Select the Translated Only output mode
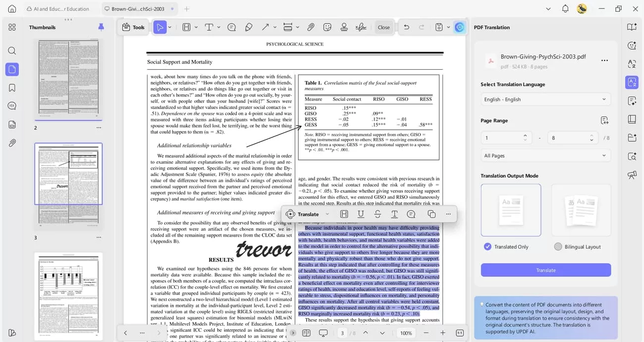The width and height of the screenshot is (644, 342). (x=487, y=246)
